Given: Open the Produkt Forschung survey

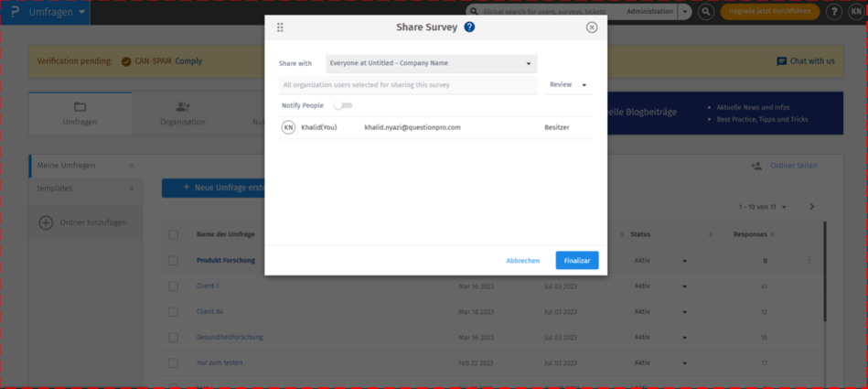Looking at the screenshot, I should pos(226,261).
